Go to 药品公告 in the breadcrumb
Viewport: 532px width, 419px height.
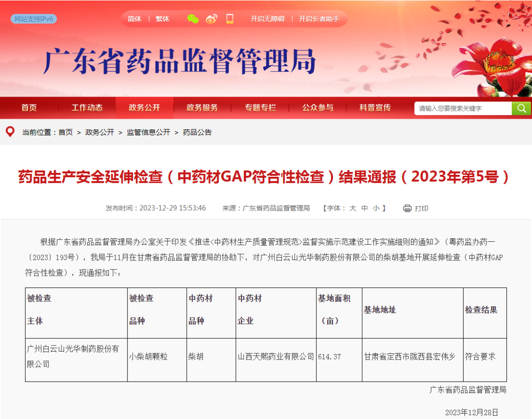click(197, 132)
